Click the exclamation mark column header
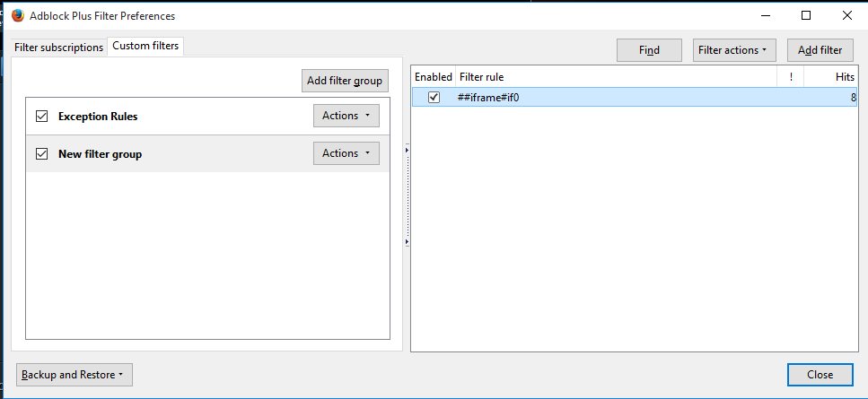The height and width of the screenshot is (399, 868). pyautogui.click(x=790, y=77)
